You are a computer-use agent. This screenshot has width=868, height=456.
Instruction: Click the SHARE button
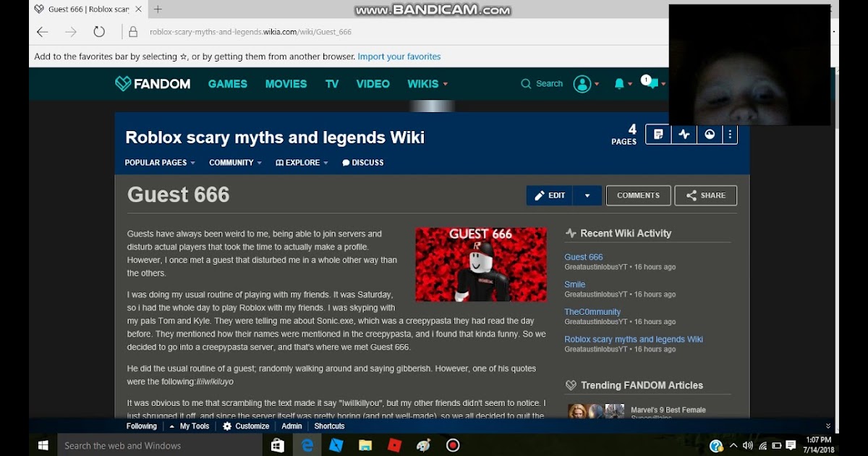tap(706, 195)
